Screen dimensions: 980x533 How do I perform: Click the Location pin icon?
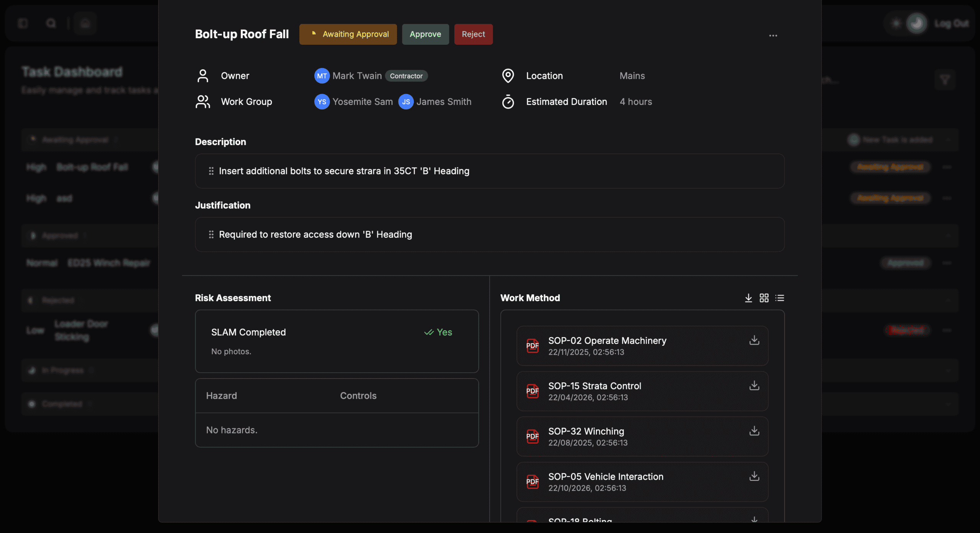508,76
